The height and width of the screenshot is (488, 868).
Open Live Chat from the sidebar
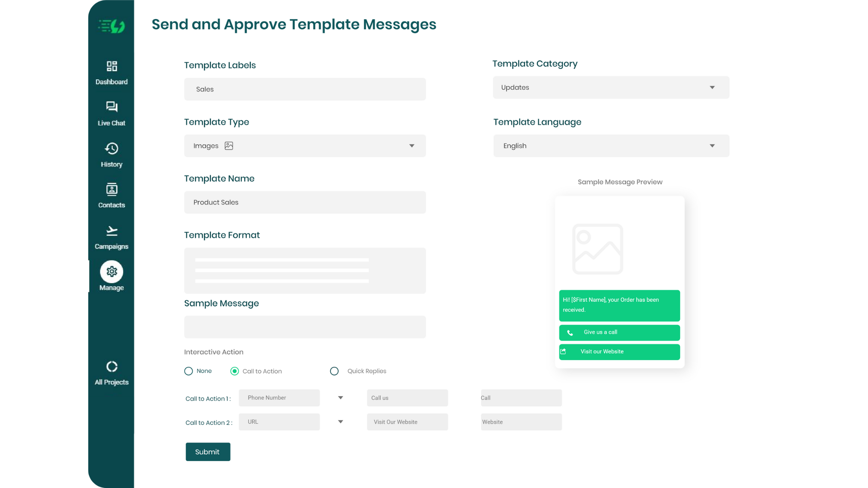[112, 113]
